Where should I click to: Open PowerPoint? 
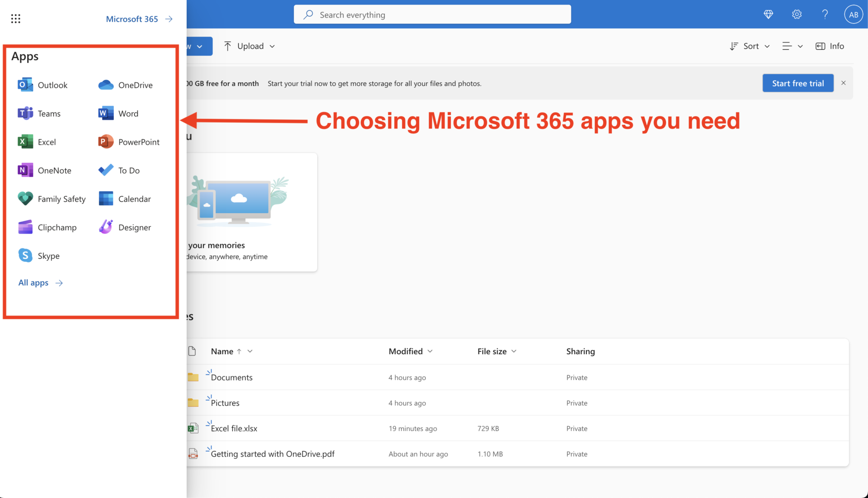pos(138,141)
